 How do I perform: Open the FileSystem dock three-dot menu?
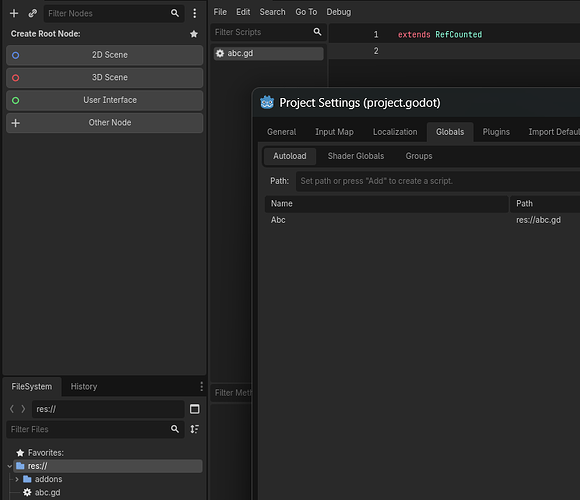click(x=201, y=386)
